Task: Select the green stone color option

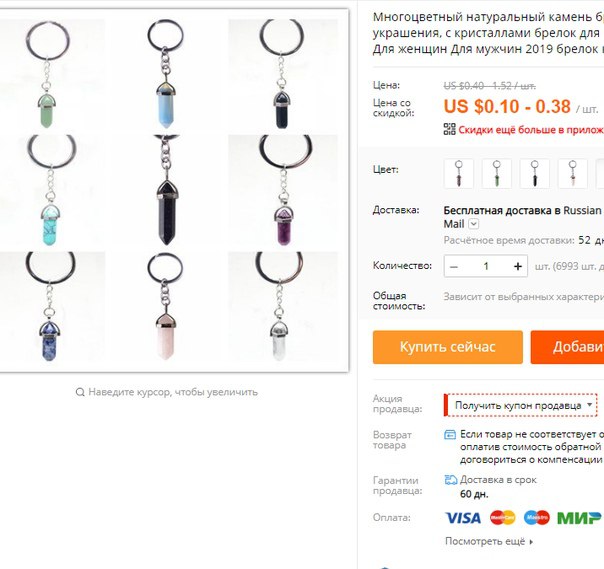Action: point(497,174)
